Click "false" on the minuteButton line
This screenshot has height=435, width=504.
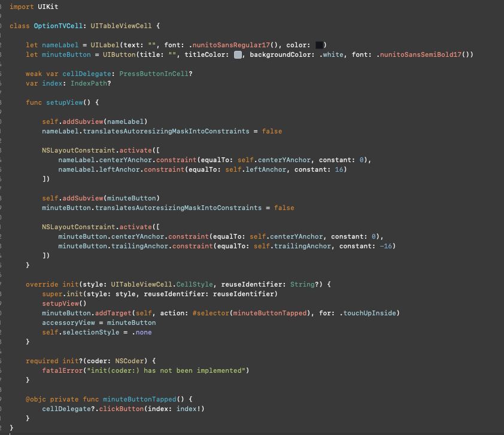pos(284,208)
